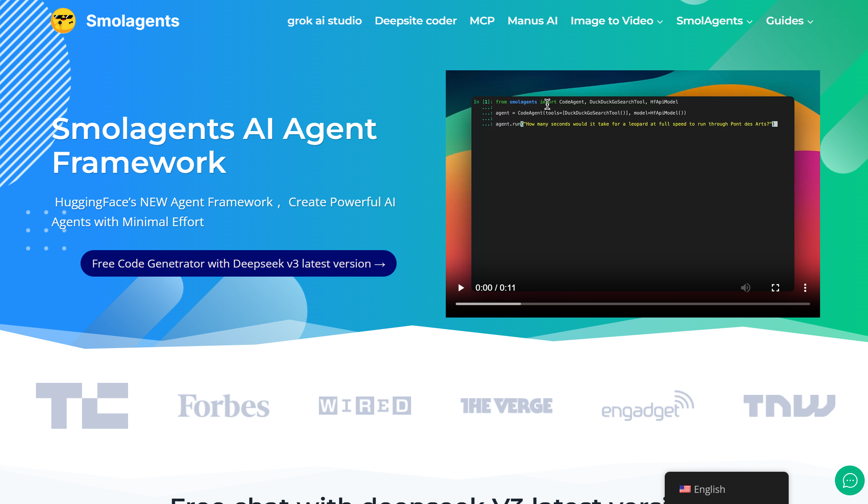Click the Smolagents emoji logo icon
868x504 pixels.
[63, 21]
